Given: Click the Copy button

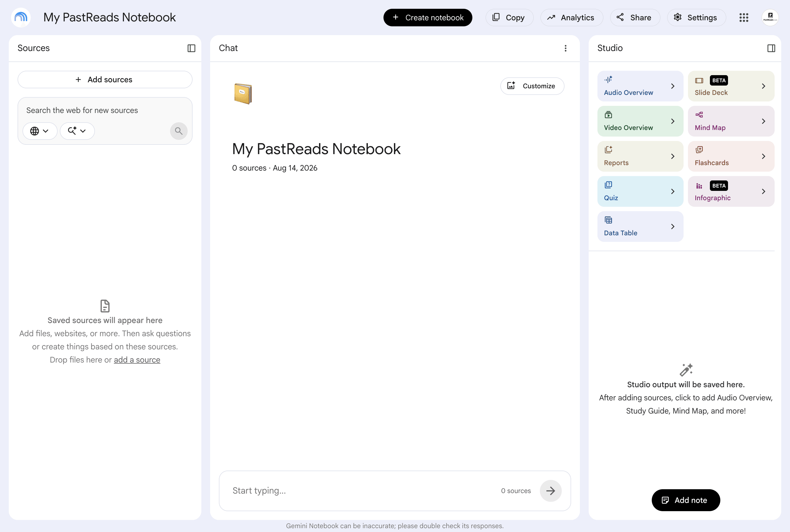Looking at the screenshot, I should point(509,18).
